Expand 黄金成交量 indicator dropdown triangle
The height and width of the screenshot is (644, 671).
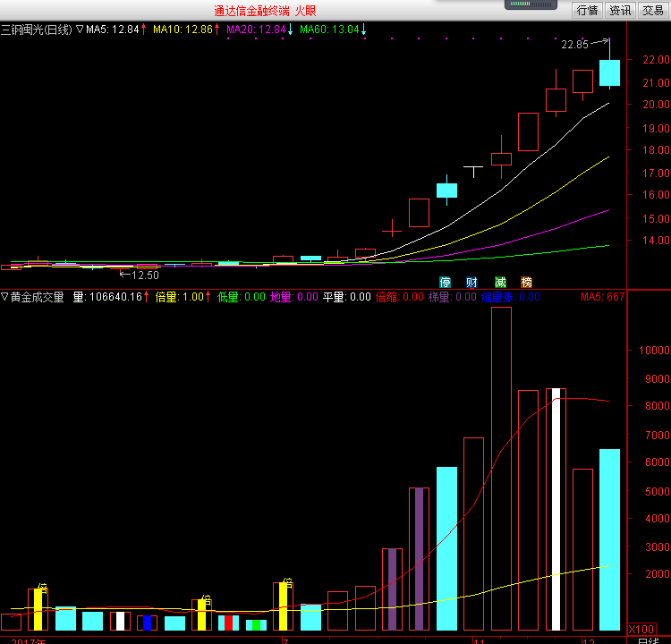(4, 297)
